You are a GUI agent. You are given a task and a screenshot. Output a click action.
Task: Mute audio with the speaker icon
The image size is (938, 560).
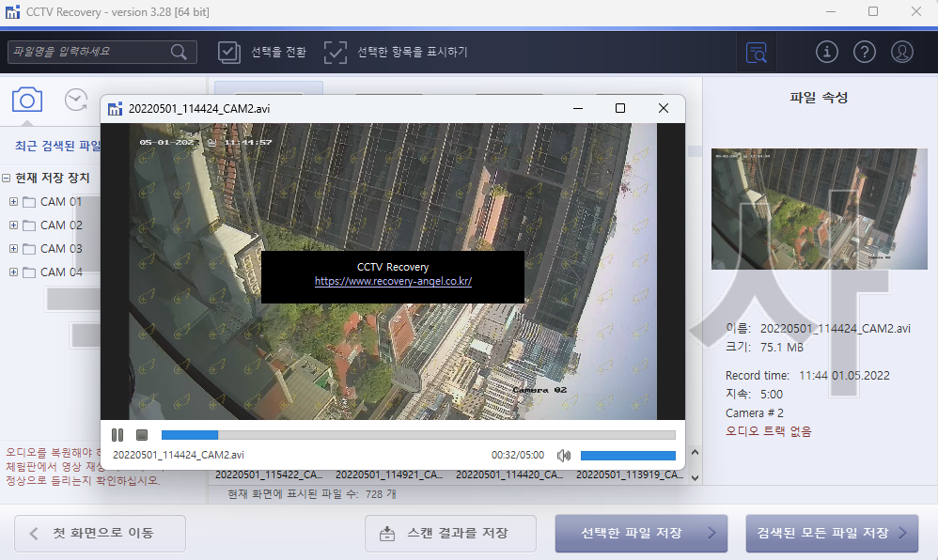tap(564, 456)
